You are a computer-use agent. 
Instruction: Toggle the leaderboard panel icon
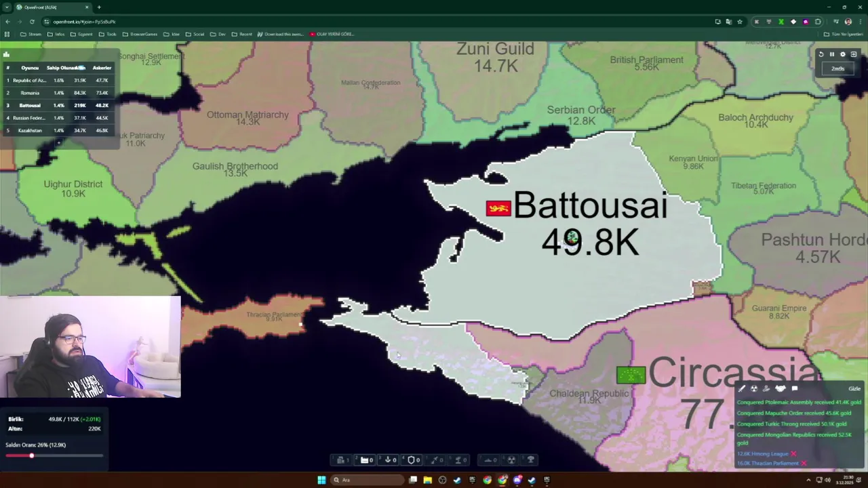(x=6, y=55)
